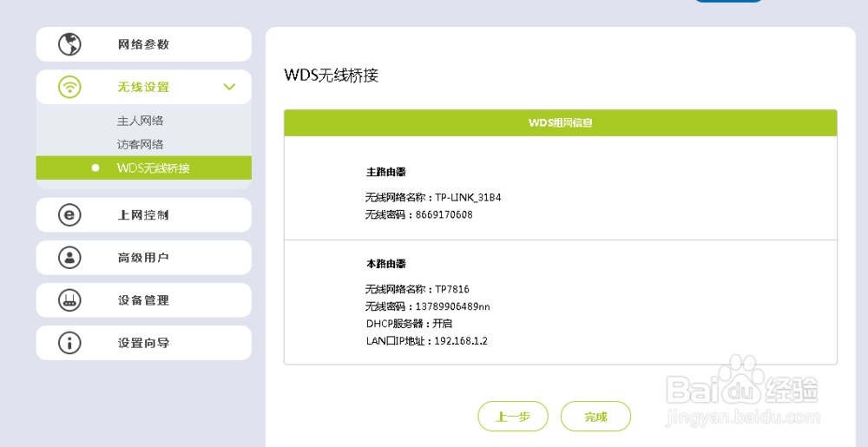Click the 设置向导 info icon
The image size is (868, 447).
click(69, 343)
